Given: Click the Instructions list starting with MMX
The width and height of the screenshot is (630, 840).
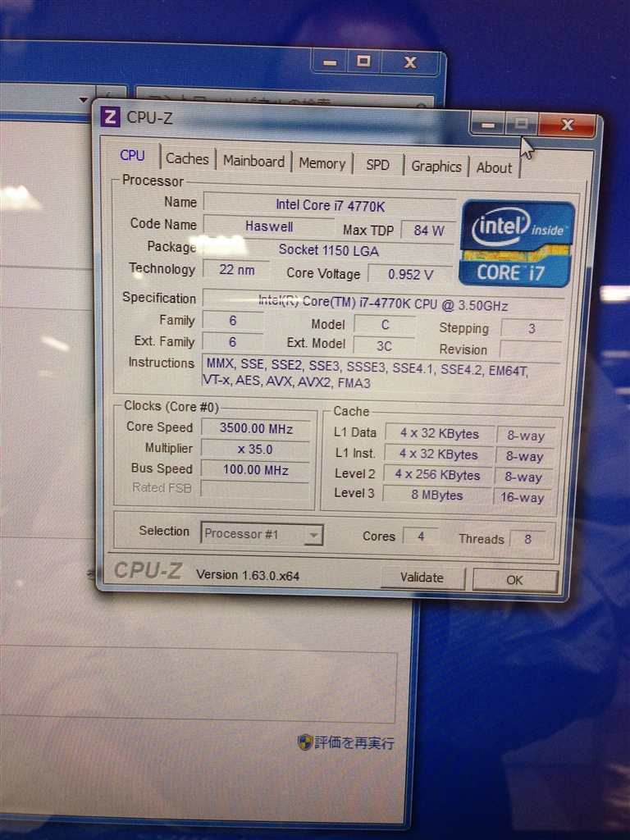Looking at the screenshot, I should tap(381, 376).
